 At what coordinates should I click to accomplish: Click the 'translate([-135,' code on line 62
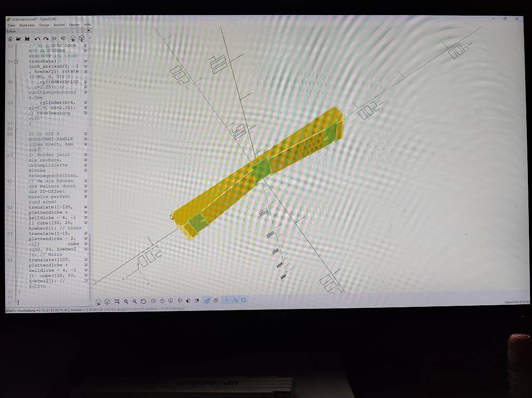[51, 207]
